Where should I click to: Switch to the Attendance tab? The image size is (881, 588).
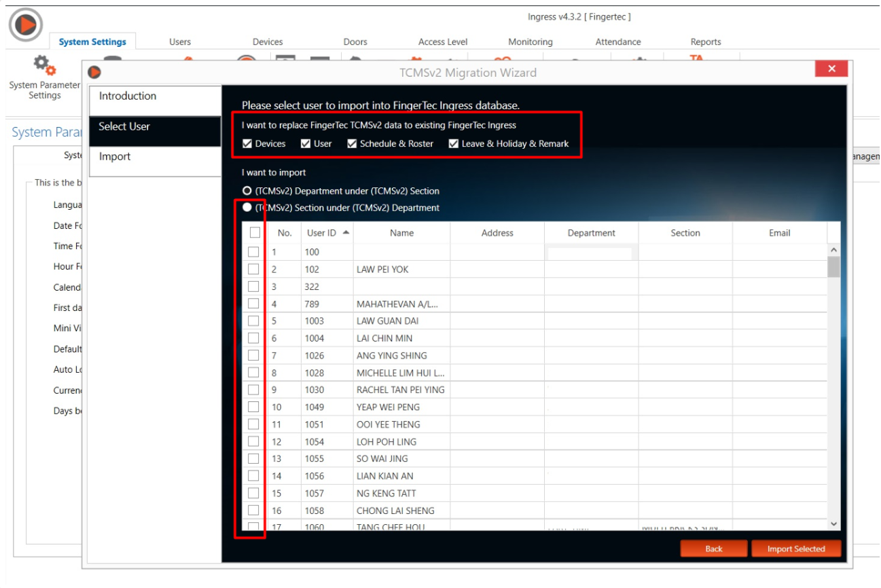618,41
